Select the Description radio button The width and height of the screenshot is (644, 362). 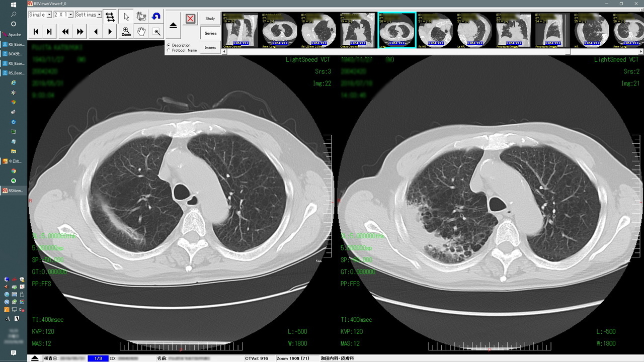point(168,45)
